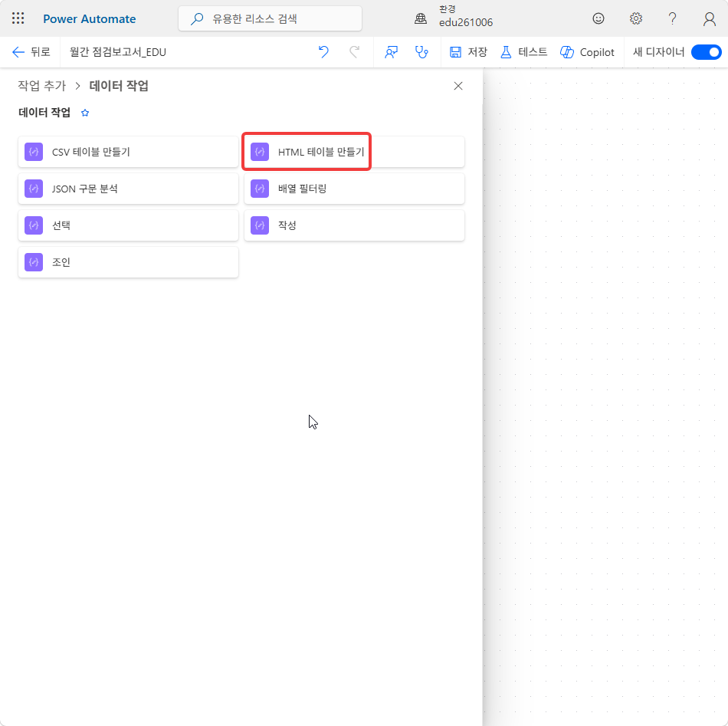Click the Power Automate home link
This screenshot has width=728, height=726.
pyautogui.click(x=89, y=19)
